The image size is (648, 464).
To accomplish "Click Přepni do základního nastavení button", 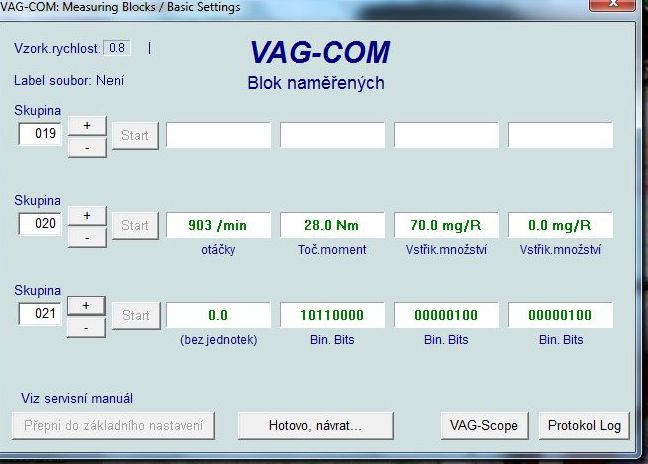I will (113, 426).
